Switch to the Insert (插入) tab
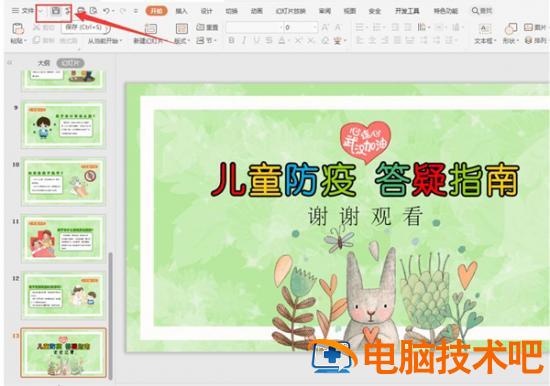Screen dimensions: 550x386 coord(181,11)
